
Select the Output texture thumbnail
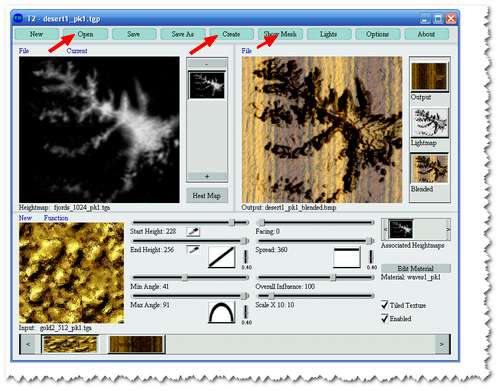(429, 76)
